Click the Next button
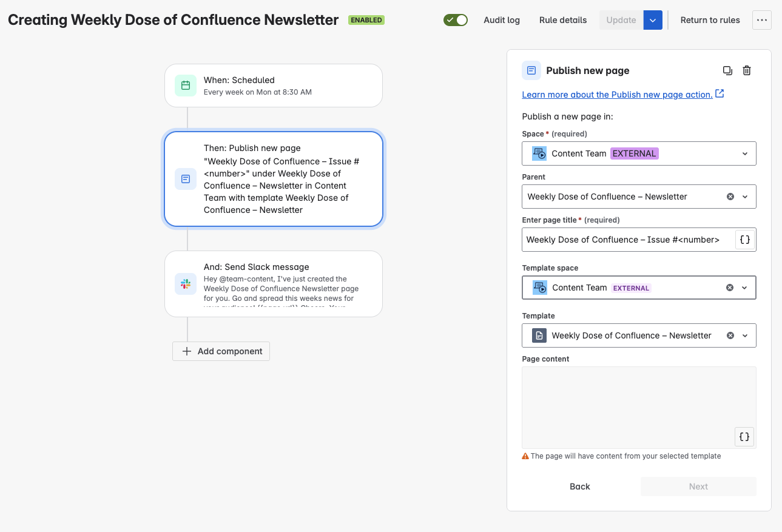Image resolution: width=782 pixels, height=532 pixels. click(698, 487)
